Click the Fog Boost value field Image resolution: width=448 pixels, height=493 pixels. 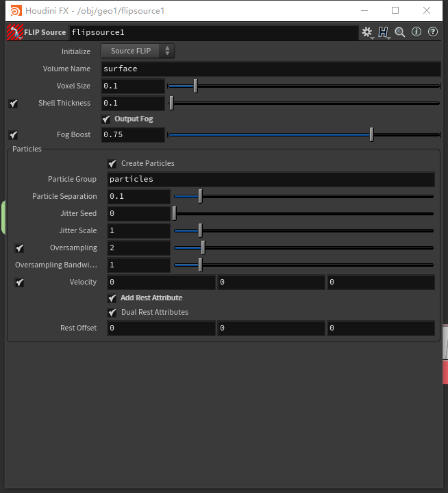133,134
